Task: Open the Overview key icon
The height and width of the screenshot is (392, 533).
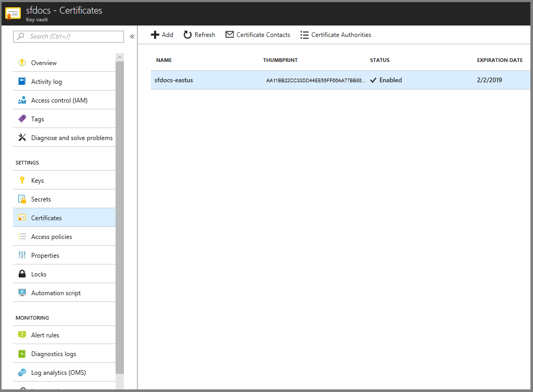Action: point(23,62)
